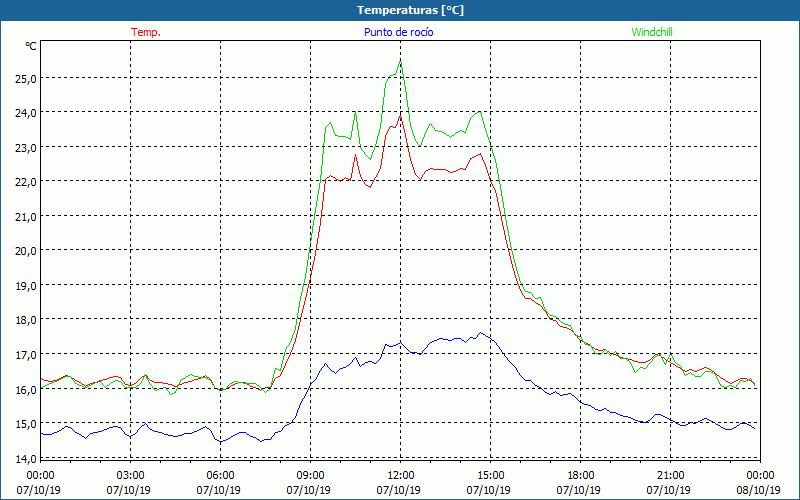Click the 17,0 y-axis value
Viewport: 800px width, 500px height.
(x=26, y=354)
